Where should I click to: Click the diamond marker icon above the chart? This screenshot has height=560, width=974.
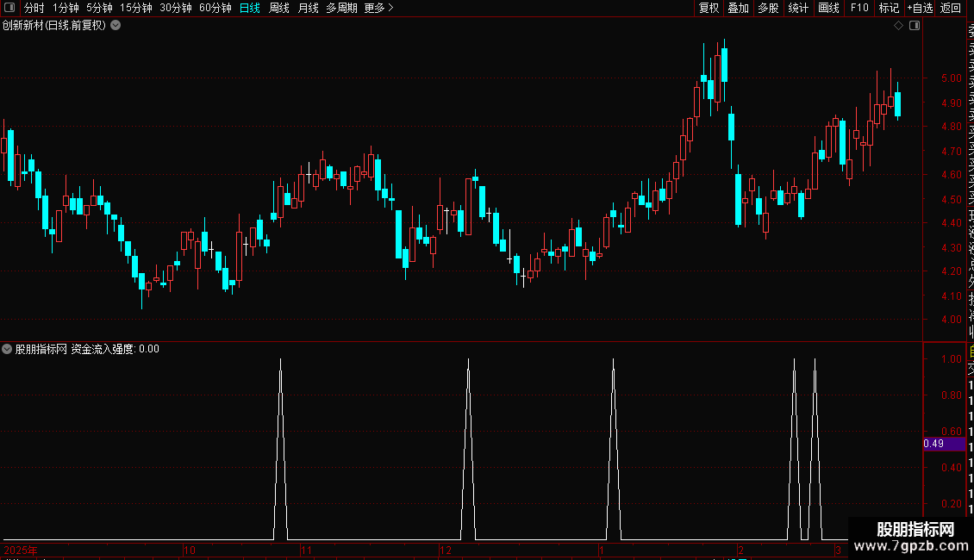pos(898,26)
